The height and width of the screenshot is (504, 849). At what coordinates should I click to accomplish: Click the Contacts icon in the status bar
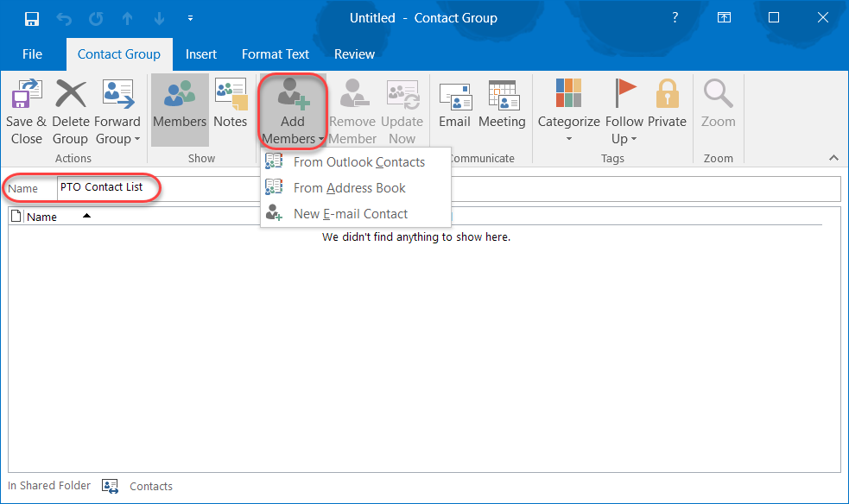coord(110,486)
